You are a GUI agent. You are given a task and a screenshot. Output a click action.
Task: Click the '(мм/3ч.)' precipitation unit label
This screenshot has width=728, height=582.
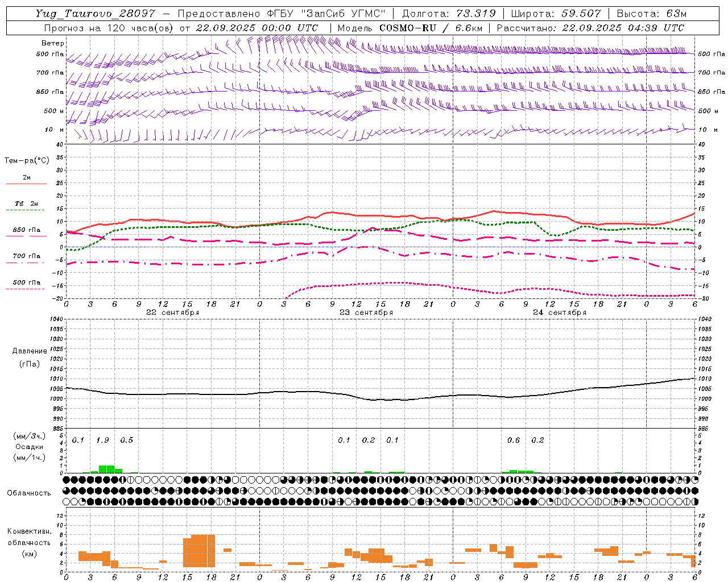[x=30, y=436]
